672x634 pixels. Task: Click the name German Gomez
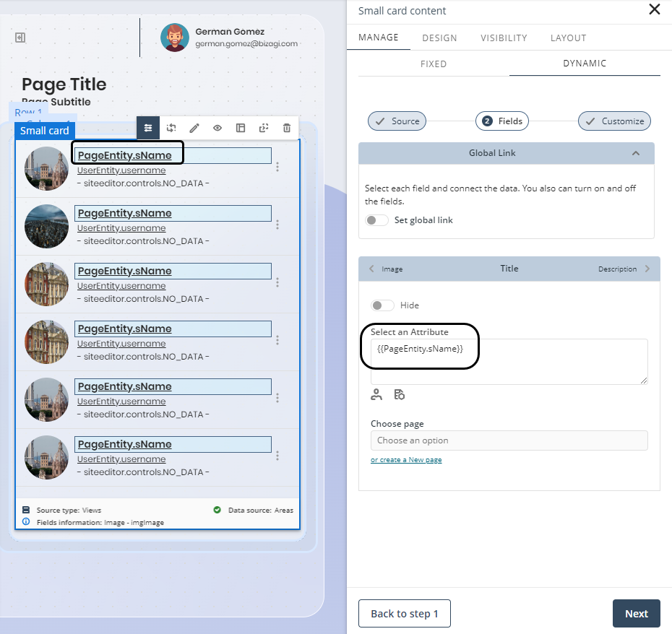pos(230,32)
